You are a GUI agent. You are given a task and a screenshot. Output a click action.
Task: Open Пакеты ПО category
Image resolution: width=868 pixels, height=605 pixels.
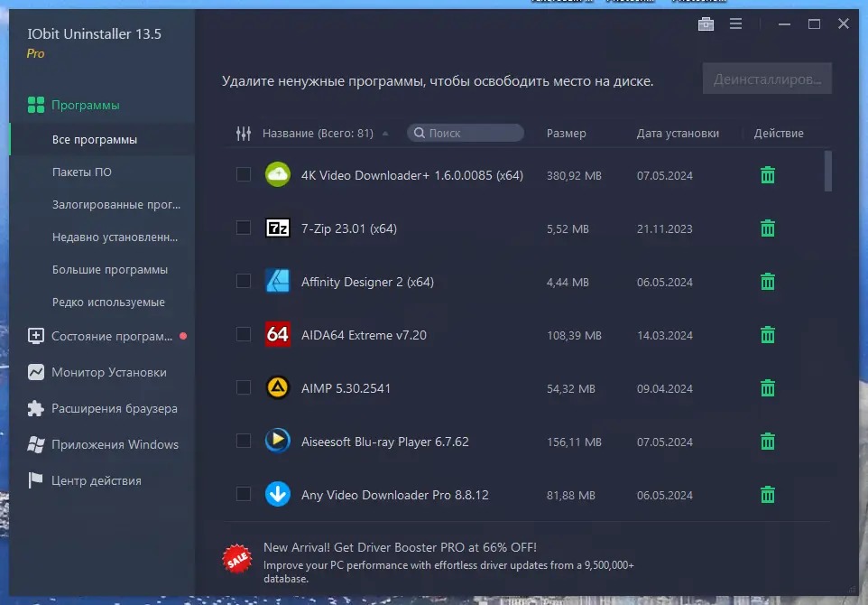102,172
